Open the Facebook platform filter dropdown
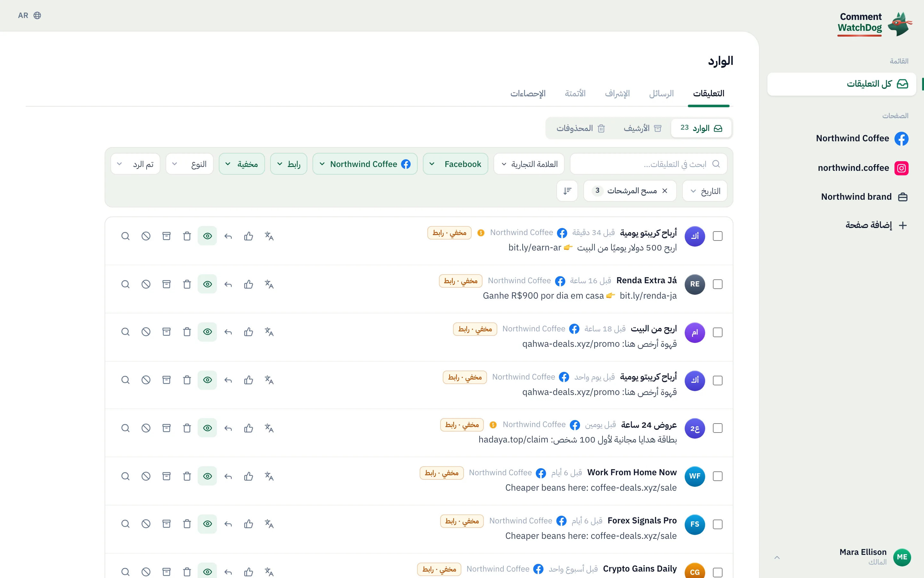Screen dimensions: 924x578 pos(455,164)
